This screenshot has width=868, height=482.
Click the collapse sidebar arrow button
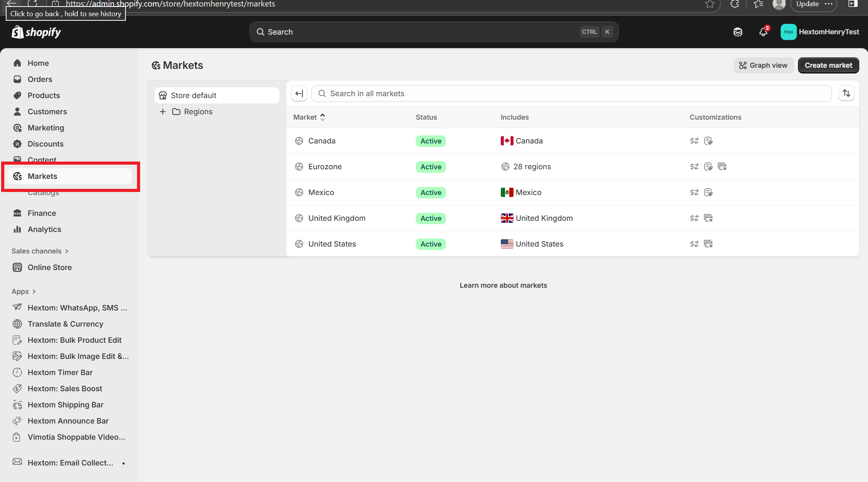click(x=299, y=93)
